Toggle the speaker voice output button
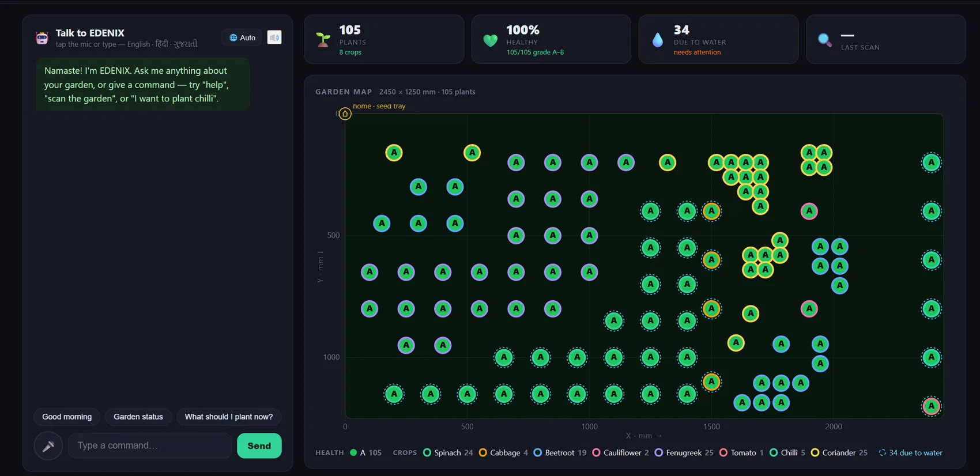Viewport: 980px width, 476px height. click(x=274, y=37)
